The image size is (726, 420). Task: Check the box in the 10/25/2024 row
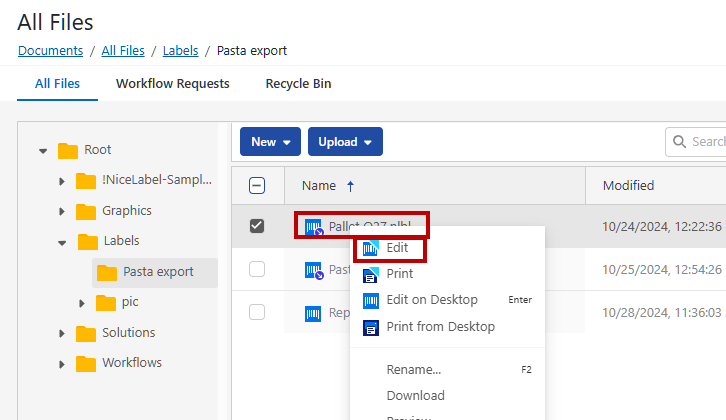click(257, 269)
